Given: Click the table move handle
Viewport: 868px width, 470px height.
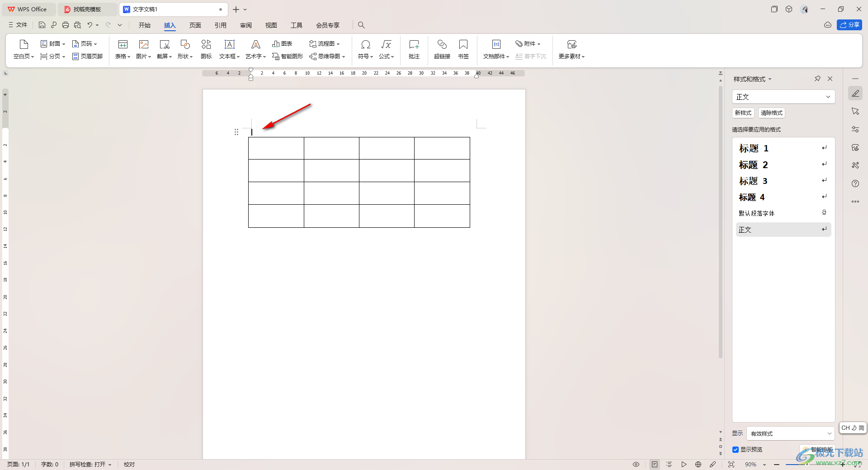Looking at the screenshot, I should coord(236,132).
